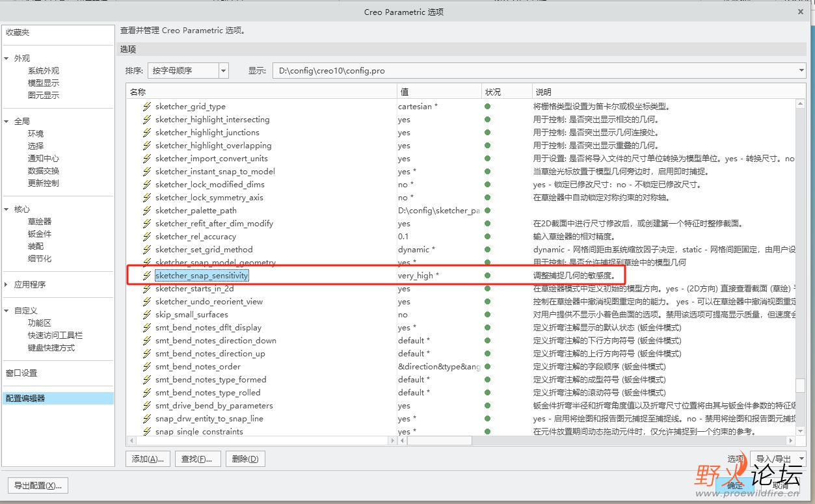Sort by the 状况 column header
Viewport: 815px width, 504px height.
coord(506,92)
